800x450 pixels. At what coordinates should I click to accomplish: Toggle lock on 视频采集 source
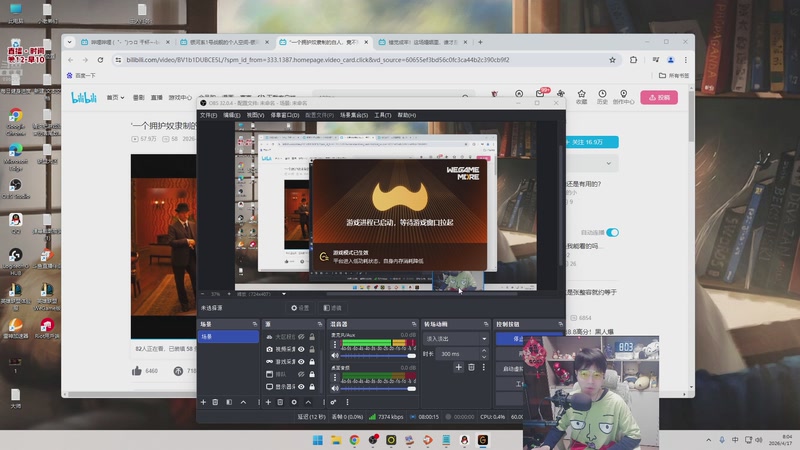pos(312,349)
